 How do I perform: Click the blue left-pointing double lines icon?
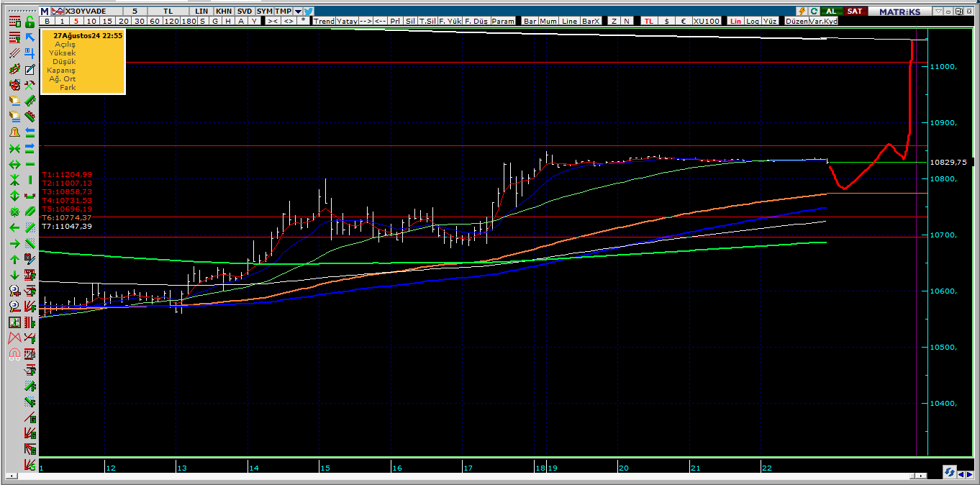(30, 132)
